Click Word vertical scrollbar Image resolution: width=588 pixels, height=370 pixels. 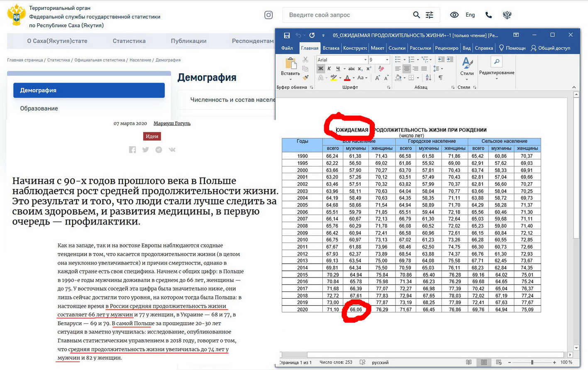pyautogui.click(x=576, y=221)
